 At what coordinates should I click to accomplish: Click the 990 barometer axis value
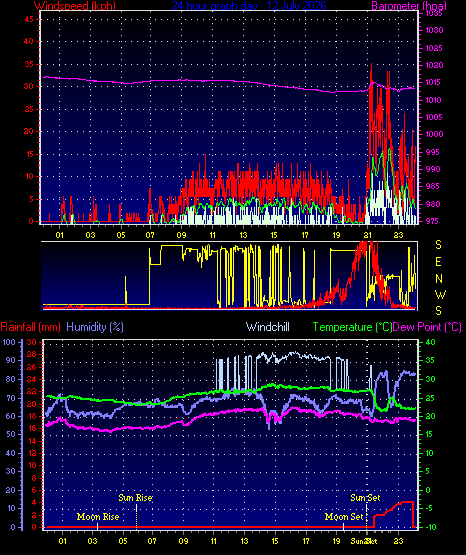coord(433,169)
